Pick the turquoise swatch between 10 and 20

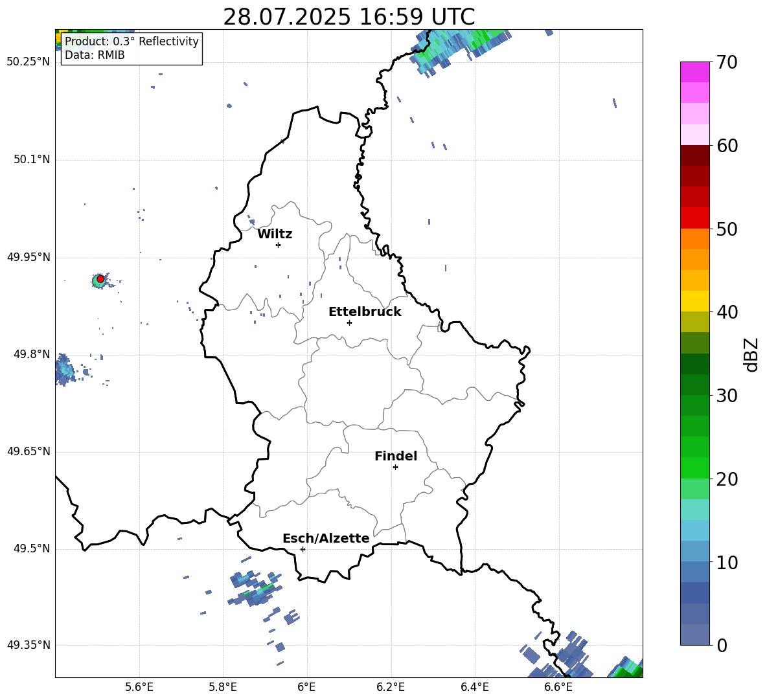point(694,510)
